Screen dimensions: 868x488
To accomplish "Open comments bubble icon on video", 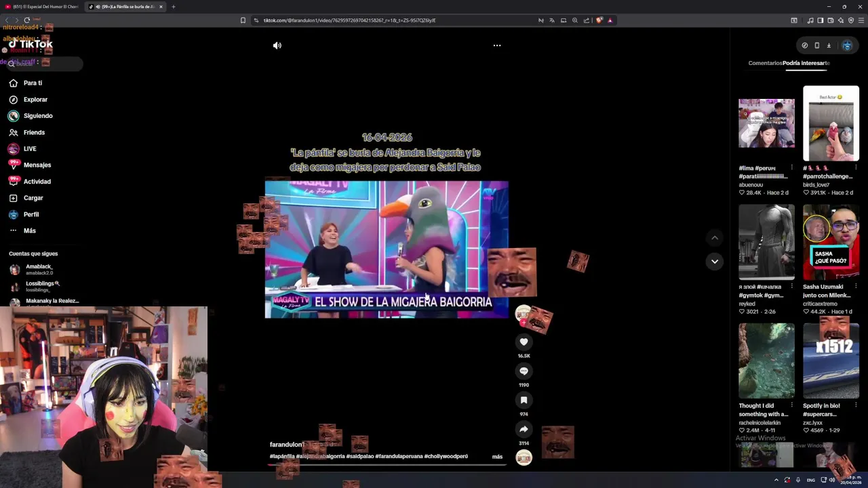I will click(x=524, y=371).
